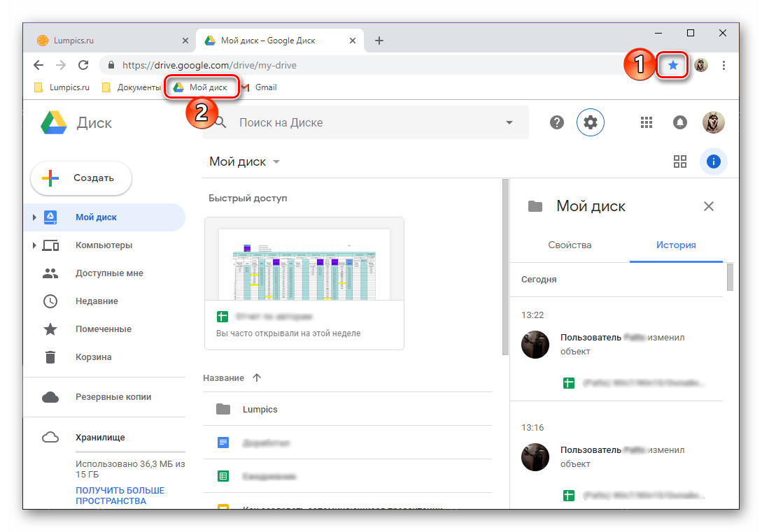Open the file changed at 13:16

point(634,496)
